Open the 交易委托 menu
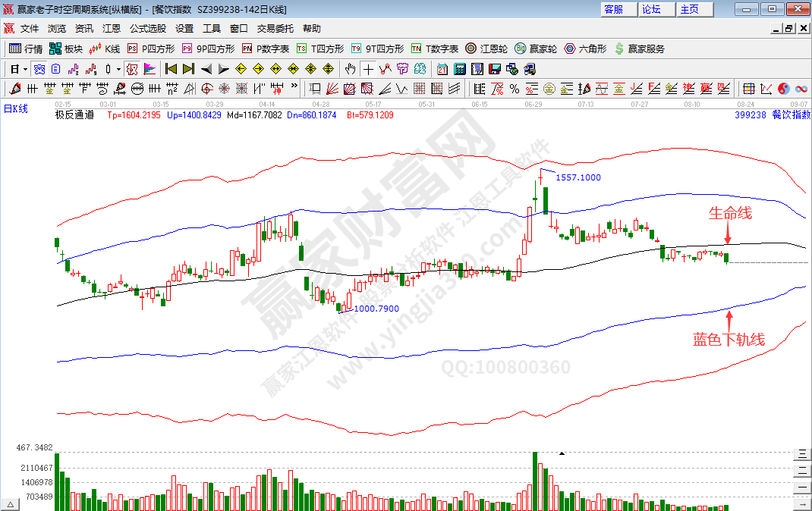Viewport: 812px width, 511px height. 275,29
